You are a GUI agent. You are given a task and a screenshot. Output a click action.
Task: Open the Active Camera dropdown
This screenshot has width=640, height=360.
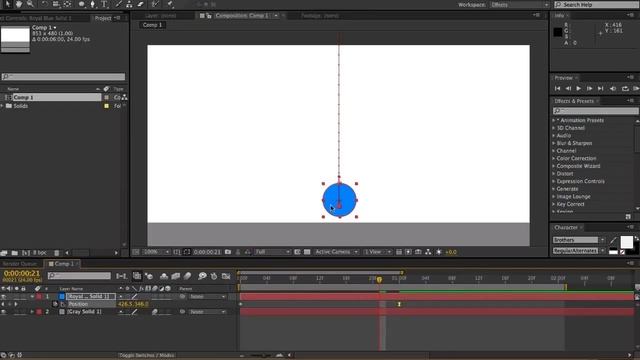(336, 252)
